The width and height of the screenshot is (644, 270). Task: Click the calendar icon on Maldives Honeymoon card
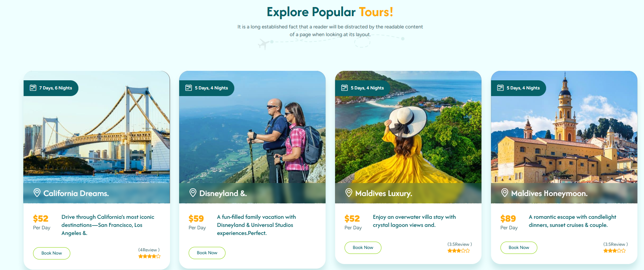point(500,88)
